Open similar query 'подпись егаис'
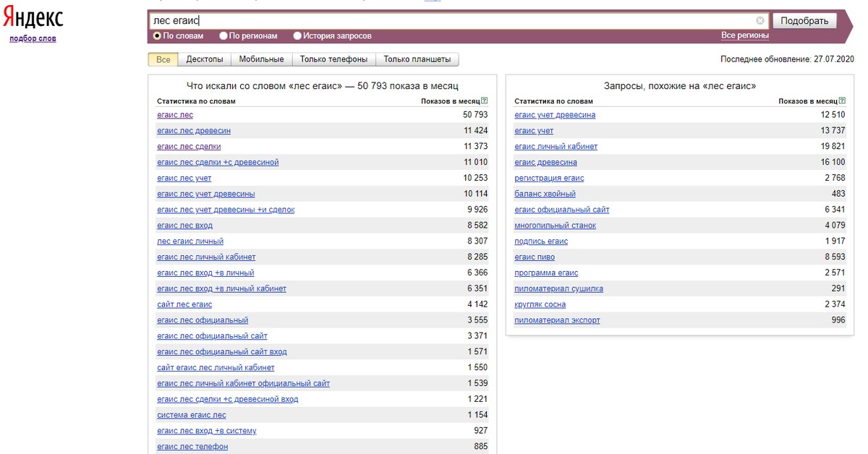 coord(541,241)
